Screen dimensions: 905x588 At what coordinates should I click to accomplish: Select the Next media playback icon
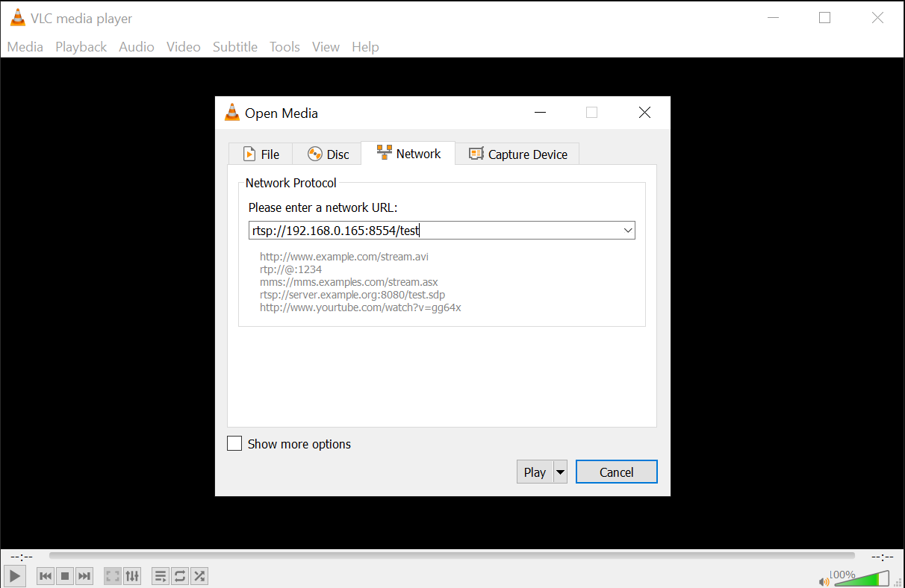[84, 575]
